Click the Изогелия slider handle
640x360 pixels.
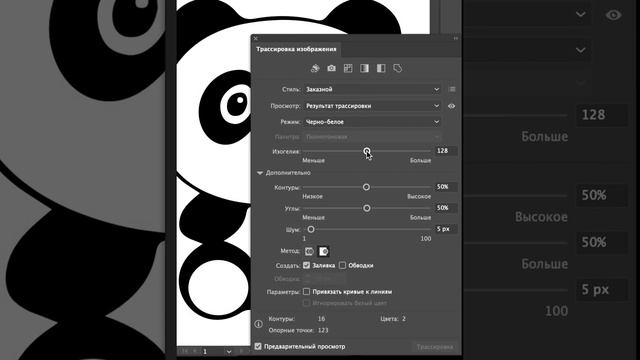(367, 151)
